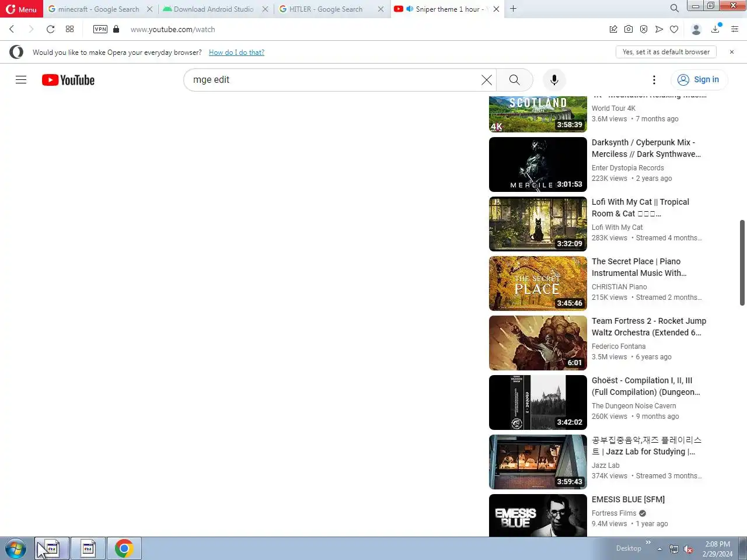Clear the YouTube search query
This screenshot has height=560, width=747.
click(486, 80)
